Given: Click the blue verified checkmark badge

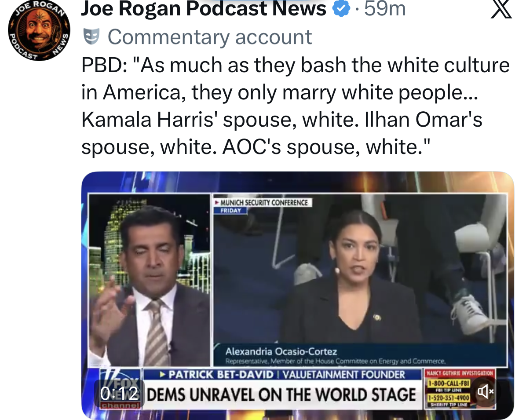Looking at the screenshot, I should pyautogui.click(x=342, y=9).
